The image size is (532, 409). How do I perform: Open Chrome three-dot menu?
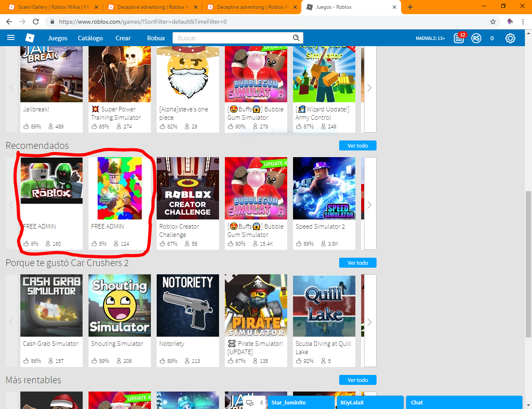click(x=523, y=22)
